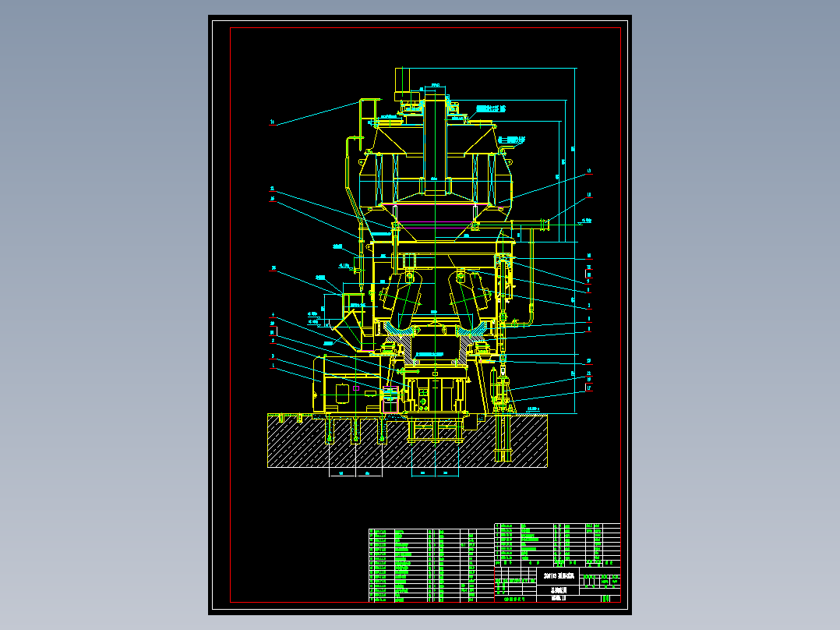Click the white drawing title in title block
840x630 pixels.
(558, 576)
